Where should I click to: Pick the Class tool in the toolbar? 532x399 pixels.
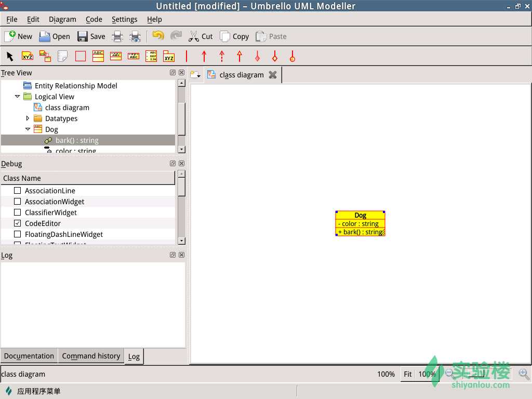point(98,56)
